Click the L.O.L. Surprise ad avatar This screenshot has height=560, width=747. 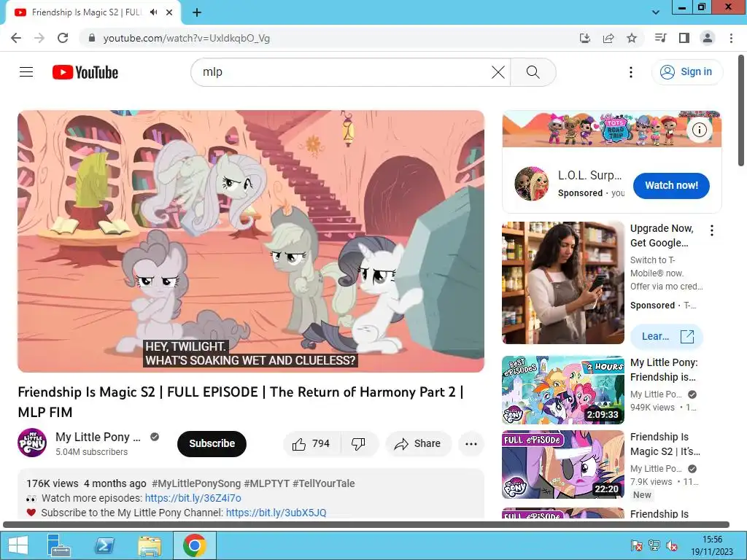click(x=531, y=184)
